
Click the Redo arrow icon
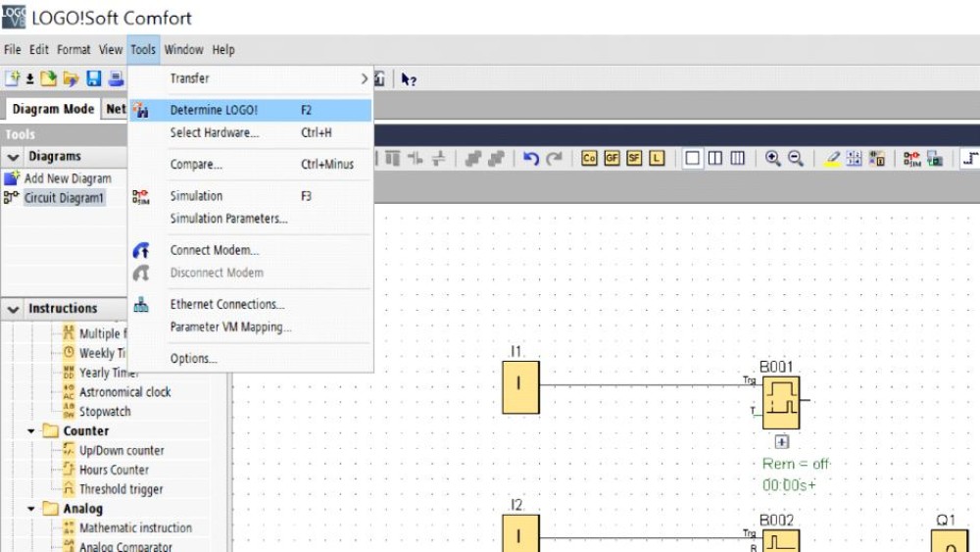point(554,158)
